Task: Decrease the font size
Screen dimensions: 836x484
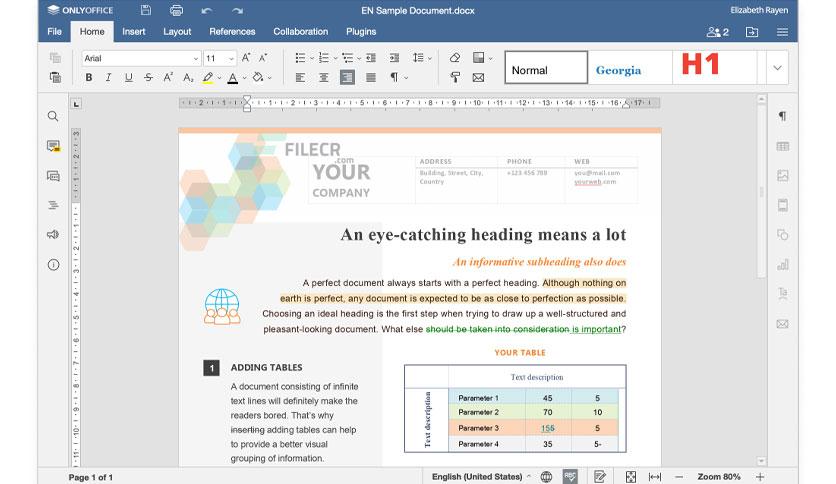Action: pos(263,58)
